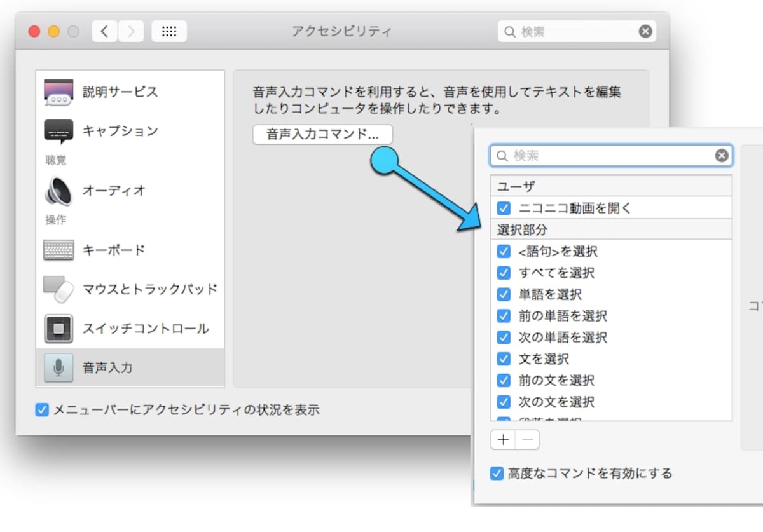The width and height of the screenshot is (763, 532).
Task: Open 説明サービス pane via its sidebar icon
Action: click(58, 92)
